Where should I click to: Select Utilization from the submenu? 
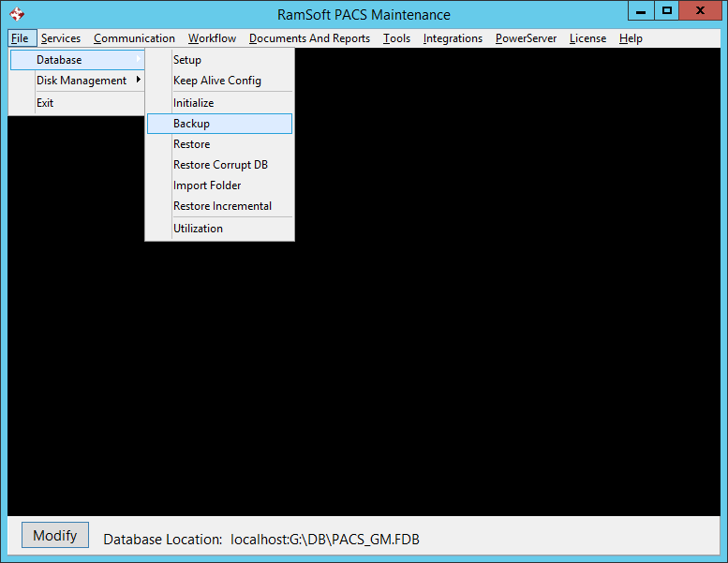coord(198,229)
